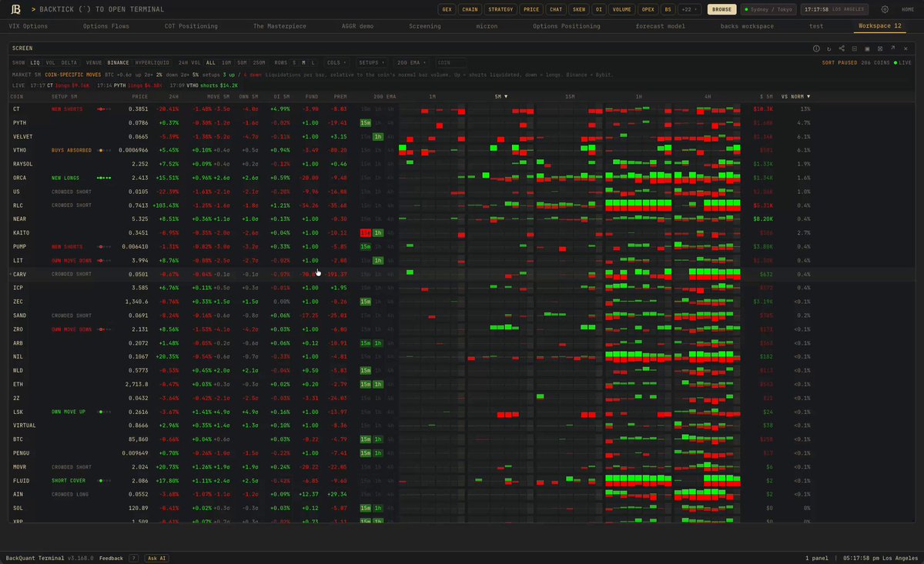Open the Options Flows tab

coord(106,26)
